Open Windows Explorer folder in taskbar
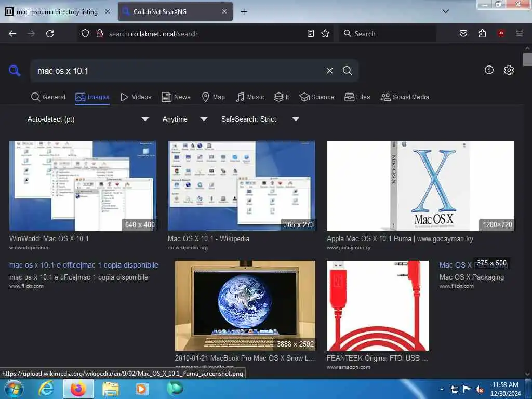The height and width of the screenshot is (399, 532). [x=111, y=390]
